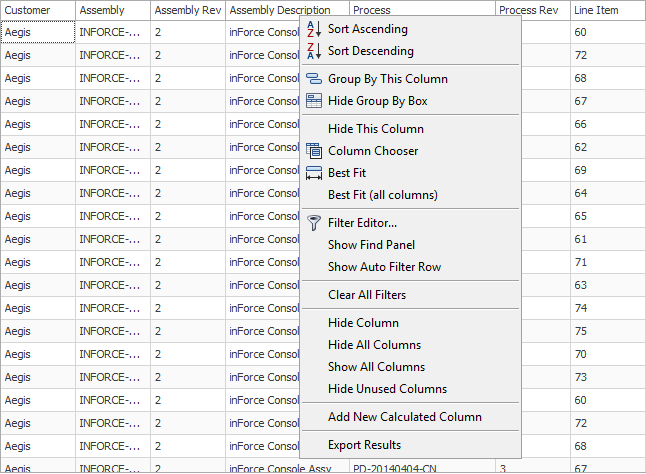Open the Show Find Panel option
646x474 pixels.
[x=371, y=245]
